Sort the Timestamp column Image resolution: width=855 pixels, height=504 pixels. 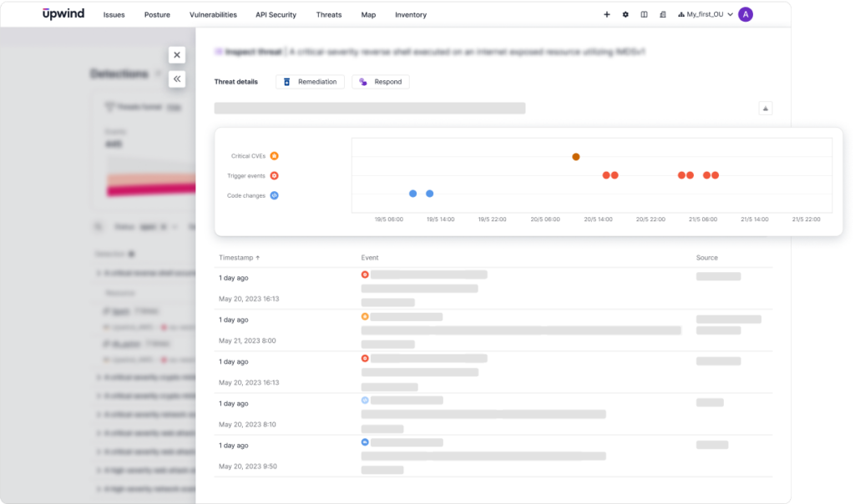(241, 257)
